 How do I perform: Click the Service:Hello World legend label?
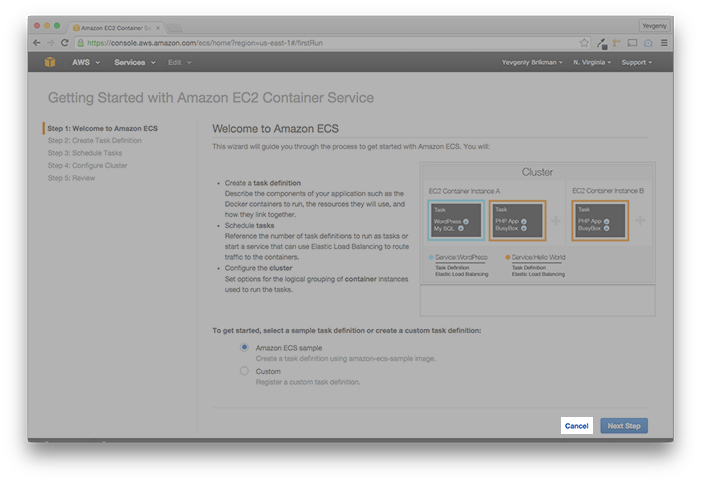[x=538, y=257]
